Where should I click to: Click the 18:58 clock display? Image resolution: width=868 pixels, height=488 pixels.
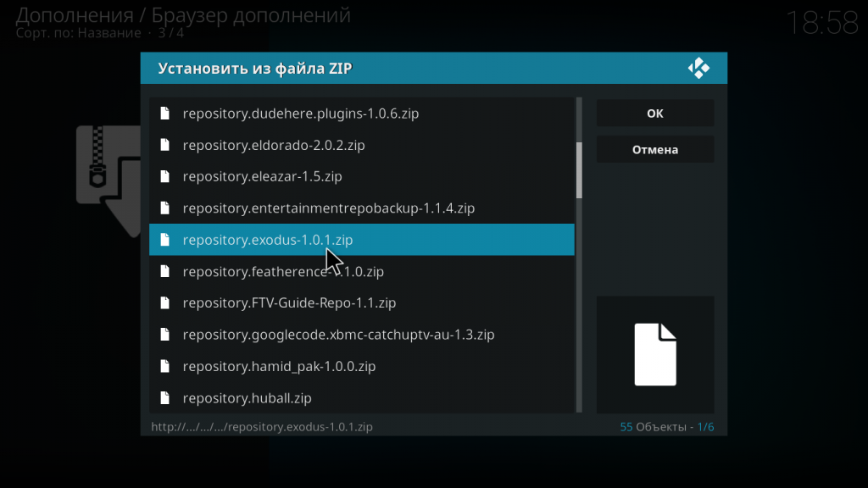(822, 23)
